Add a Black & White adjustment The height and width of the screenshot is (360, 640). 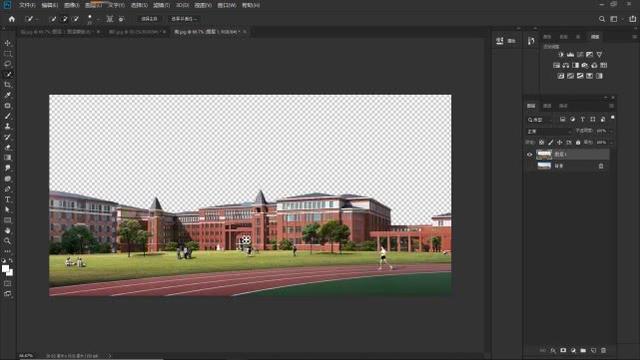(x=576, y=65)
